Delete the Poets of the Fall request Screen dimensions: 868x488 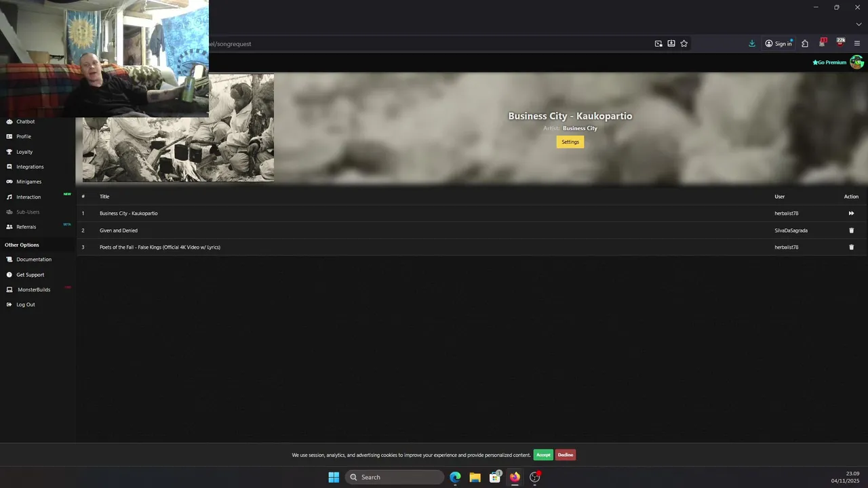[852, 247]
